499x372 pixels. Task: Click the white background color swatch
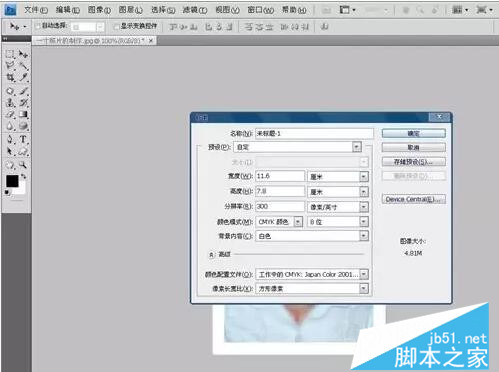point(21,190)
